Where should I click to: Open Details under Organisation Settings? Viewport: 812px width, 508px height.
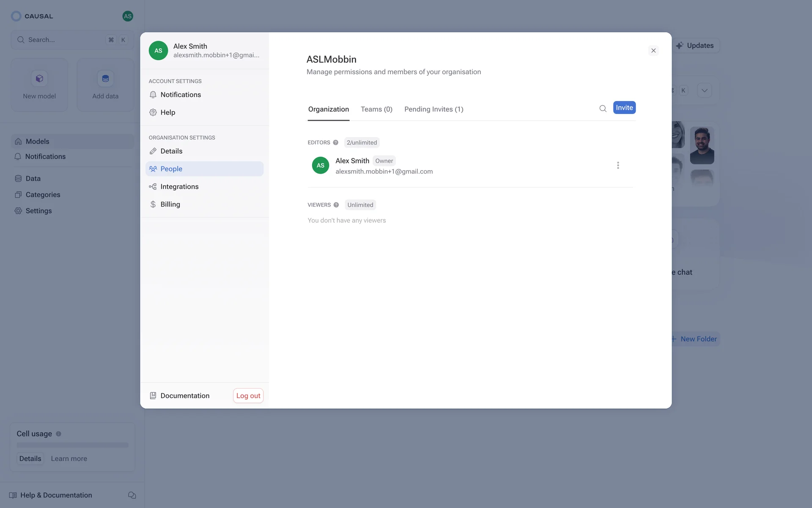[171, 151]
